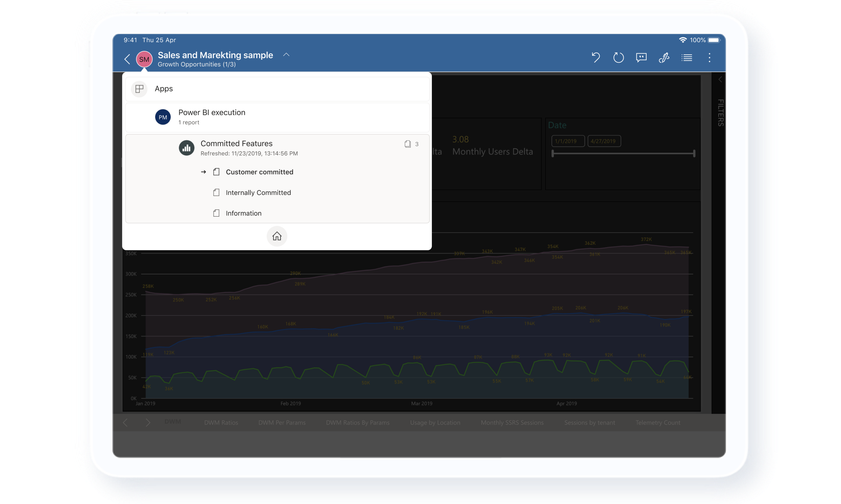Image resolution: width=841 pixels, height=504 pixels.
Task: Open the pages list icon
Action: [687, 57]
